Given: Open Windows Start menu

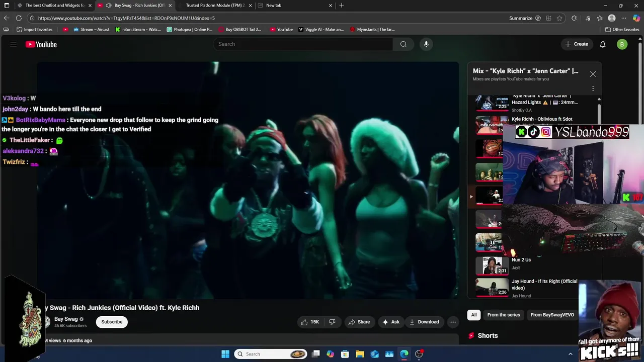Looking at the screenshot, I should [x=225, y=354].
